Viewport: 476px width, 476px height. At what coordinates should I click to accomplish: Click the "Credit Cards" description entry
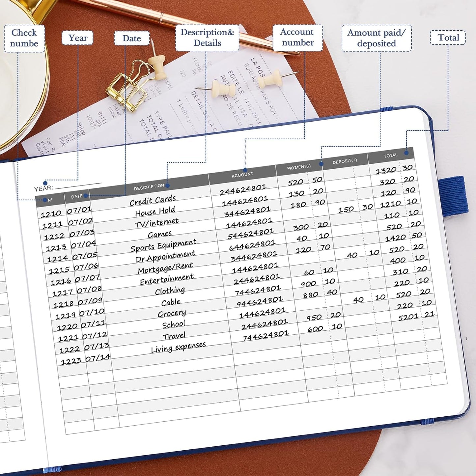pyautogui.click(x=153, y=201)
